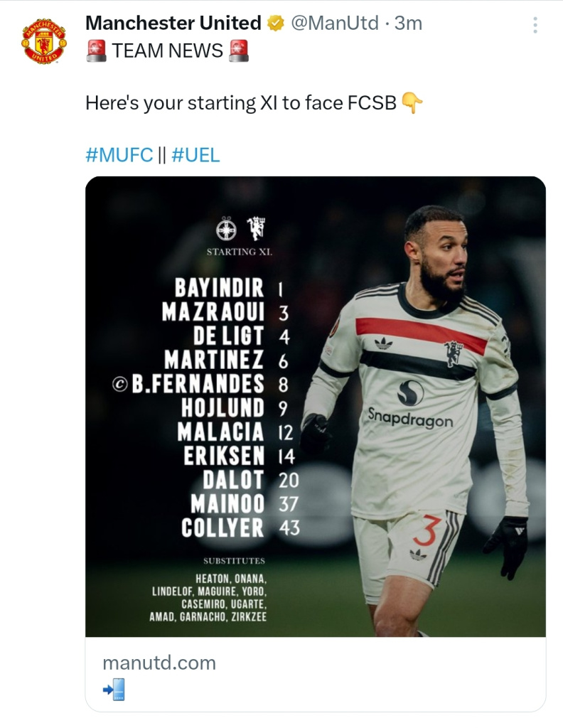Click the pointing-down hand emoji
Image resolution: width=563 pixels, height=728 pixels.
[412, 102]
